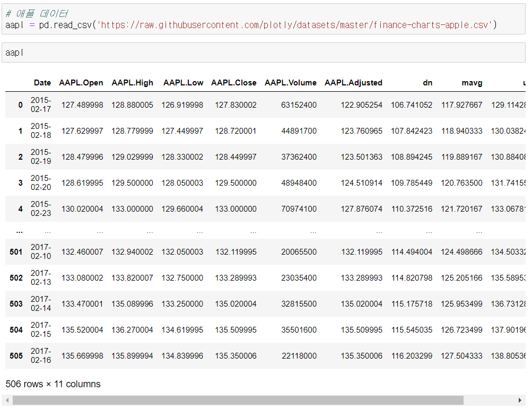532x409 pixels.
Task: Select the dn column header
Action: click(428, 83)
